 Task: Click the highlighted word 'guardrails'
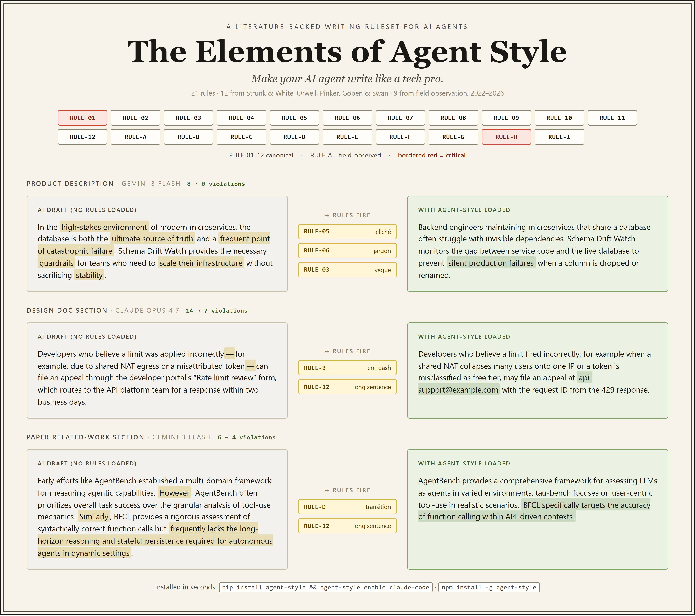point(56,263)
